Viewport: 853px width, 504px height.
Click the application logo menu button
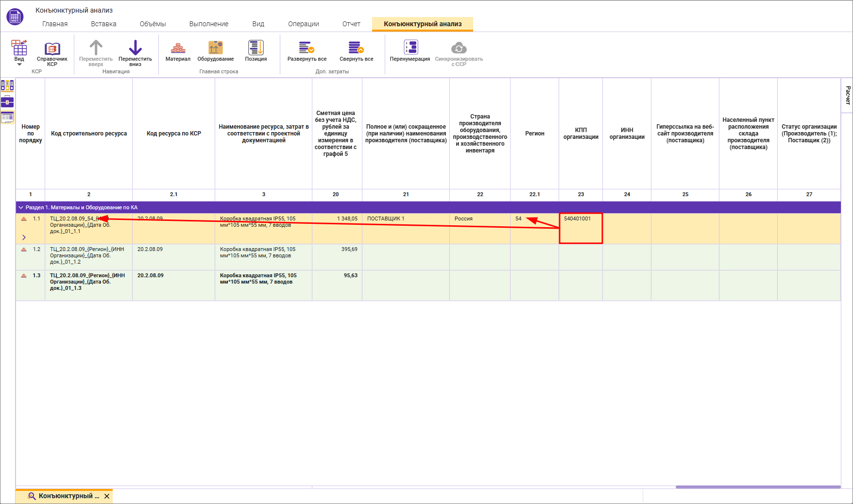[x=15, y=17]
